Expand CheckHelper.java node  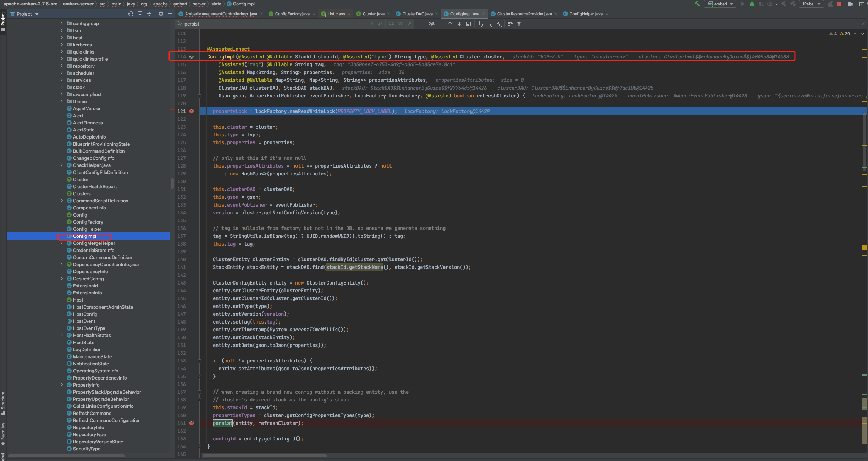62,165
